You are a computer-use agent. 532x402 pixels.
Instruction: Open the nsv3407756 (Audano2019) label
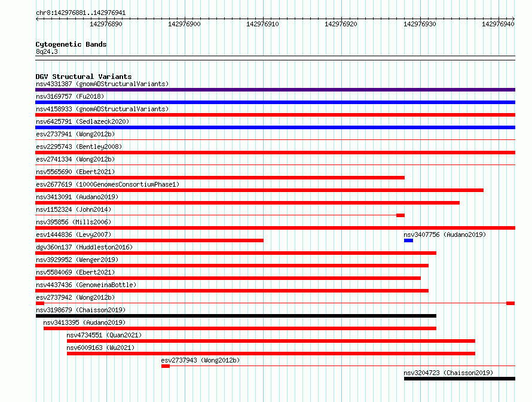445,234
